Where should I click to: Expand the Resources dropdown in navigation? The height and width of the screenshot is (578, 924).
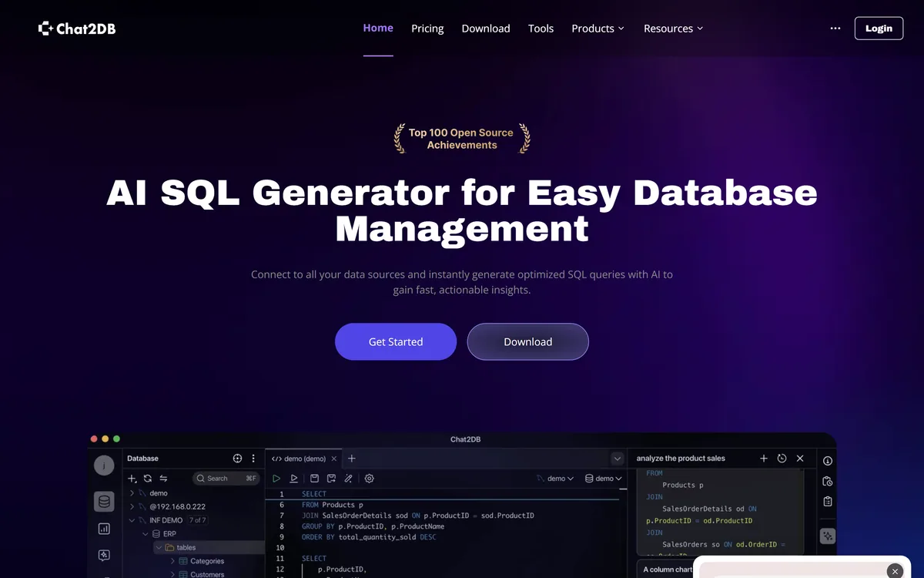[674, 29]
